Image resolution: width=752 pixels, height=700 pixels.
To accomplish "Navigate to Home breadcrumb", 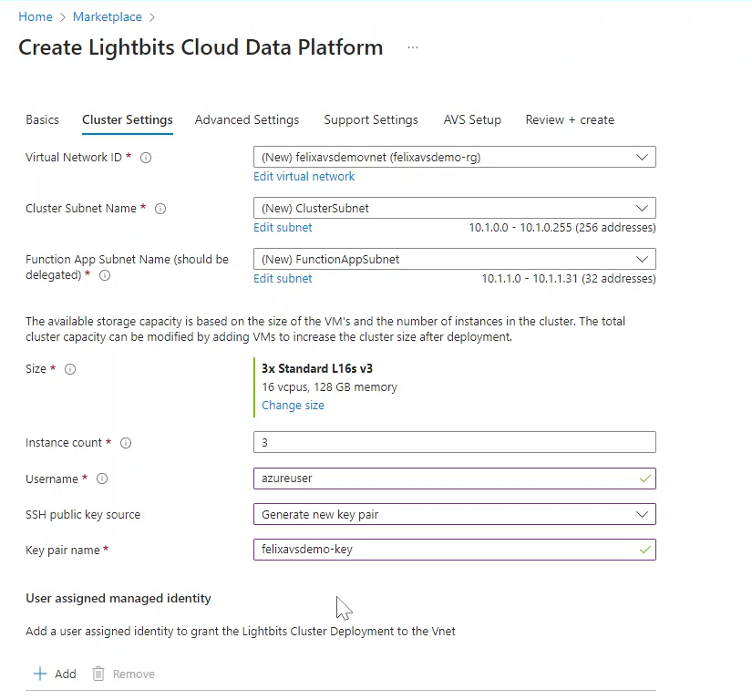I will pos(36,16).
